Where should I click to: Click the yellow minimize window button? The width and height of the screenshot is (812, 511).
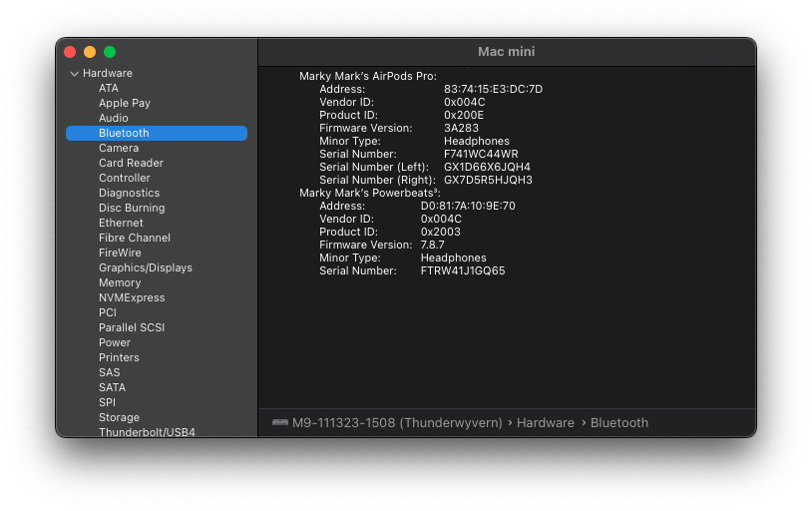pos(90,52)
